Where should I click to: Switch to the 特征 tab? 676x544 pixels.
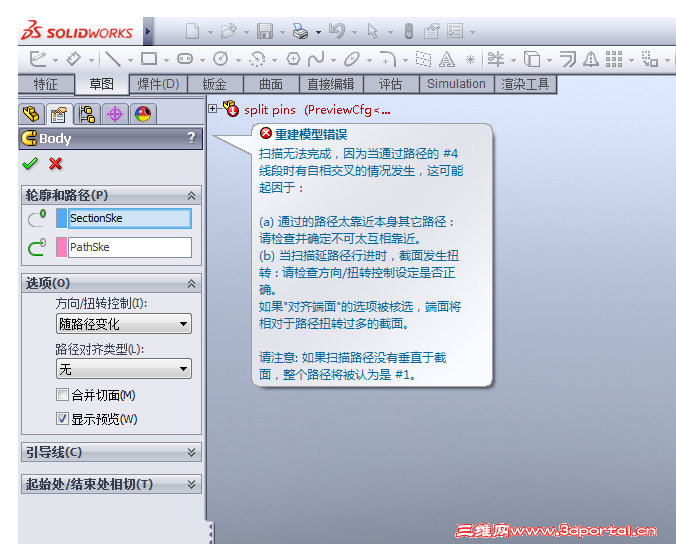pos(46,84)
